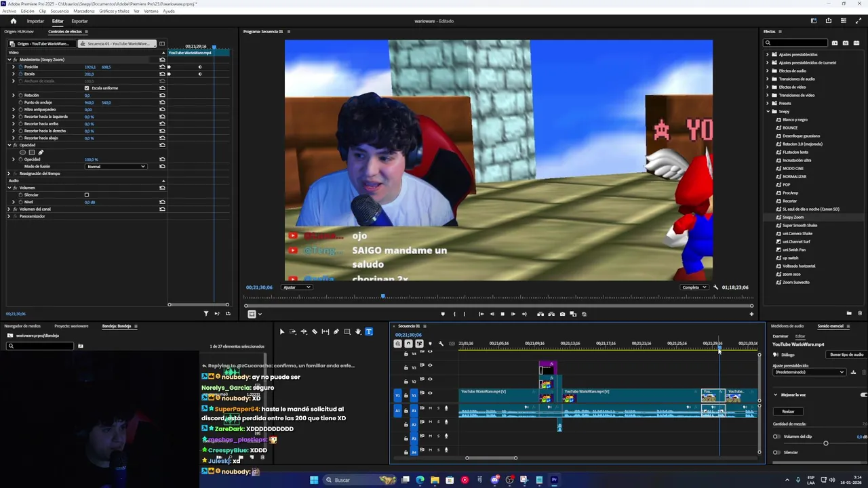
Task: Open Premiere Pro in the taskbar
Action: click(554, 480)
